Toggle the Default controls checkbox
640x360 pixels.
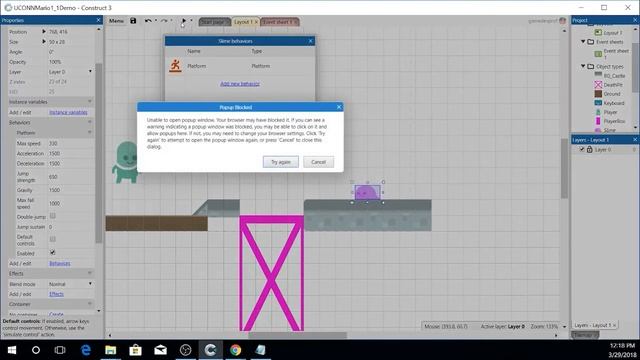[53, 239]
